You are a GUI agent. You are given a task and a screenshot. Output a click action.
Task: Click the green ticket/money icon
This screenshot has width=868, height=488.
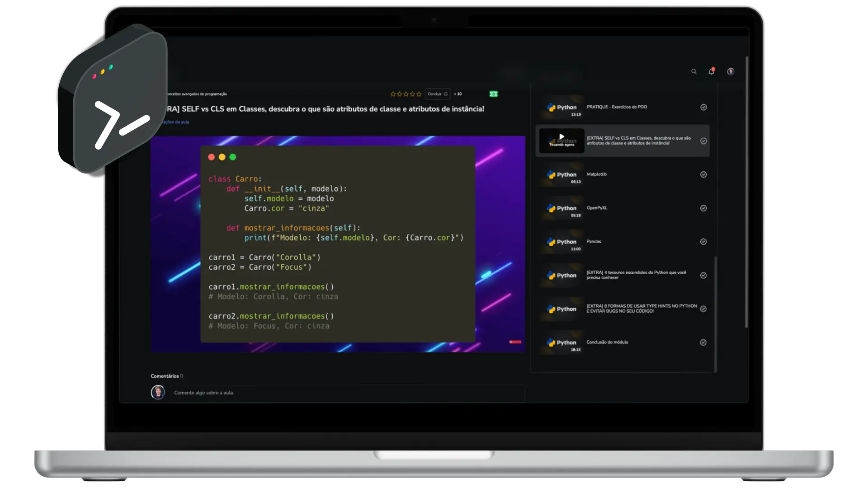493,94
